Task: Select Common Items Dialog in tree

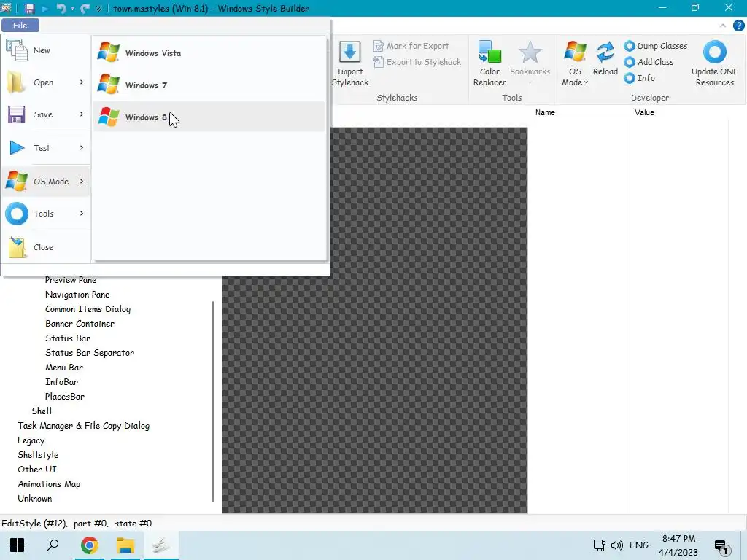Action: [88, 309]
